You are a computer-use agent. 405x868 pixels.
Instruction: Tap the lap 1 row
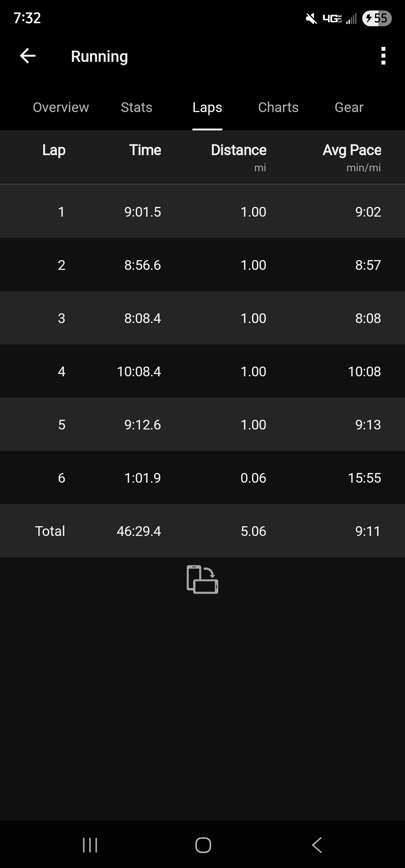point(202,212)
